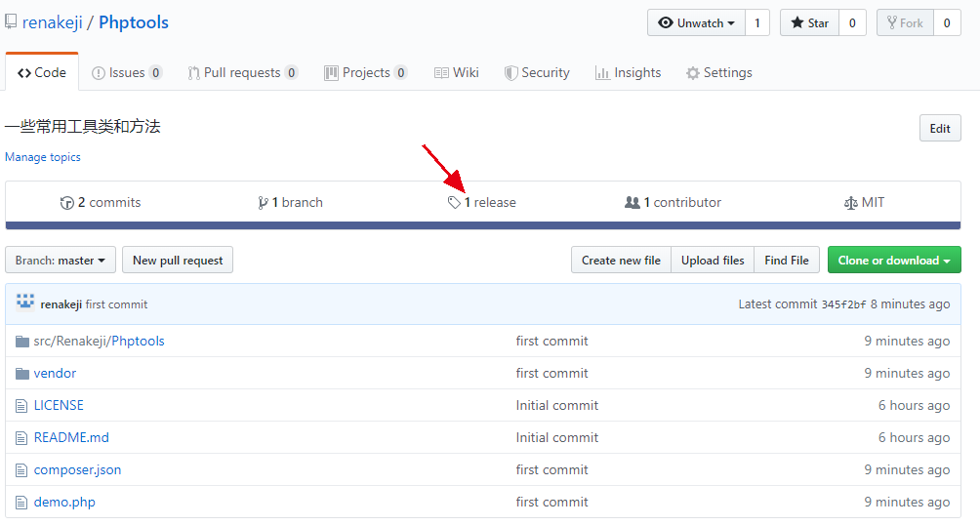
Task: Click the star icon in Star button
Action: [x=796, y=23]
